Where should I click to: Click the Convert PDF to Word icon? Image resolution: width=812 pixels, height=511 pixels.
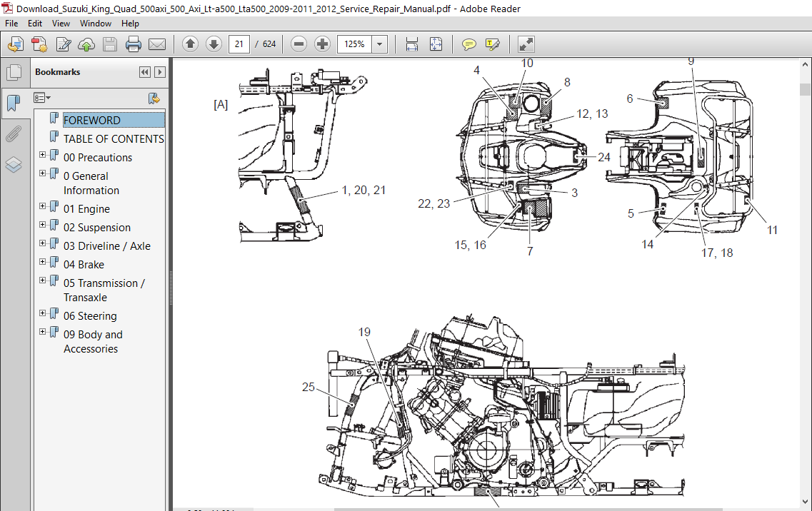tap(39, 44)
